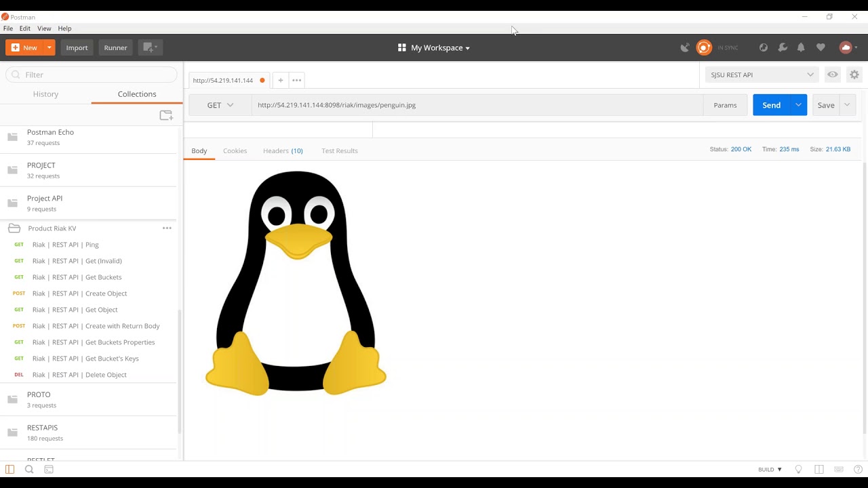Click the orange sync status icon
Viewport: 868px width, 488px height.
point(704,47)
